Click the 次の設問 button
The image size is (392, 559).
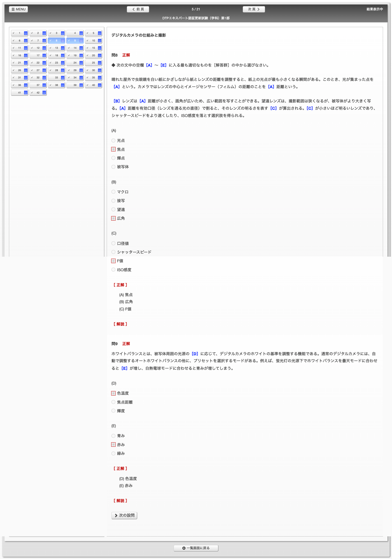coord(124,515)
